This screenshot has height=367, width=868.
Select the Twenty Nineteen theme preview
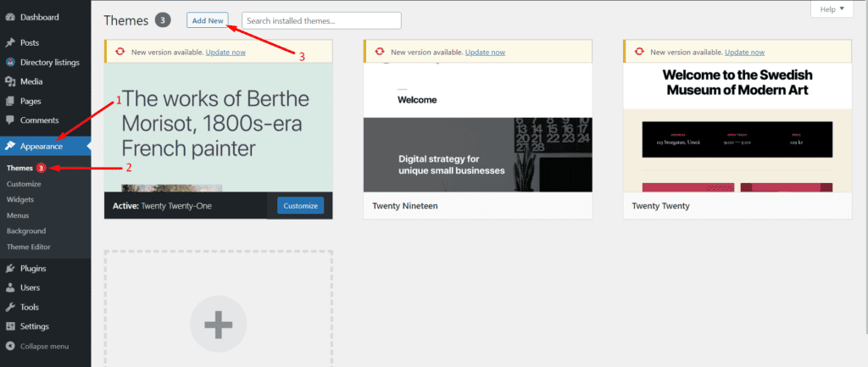pos(478,127)
